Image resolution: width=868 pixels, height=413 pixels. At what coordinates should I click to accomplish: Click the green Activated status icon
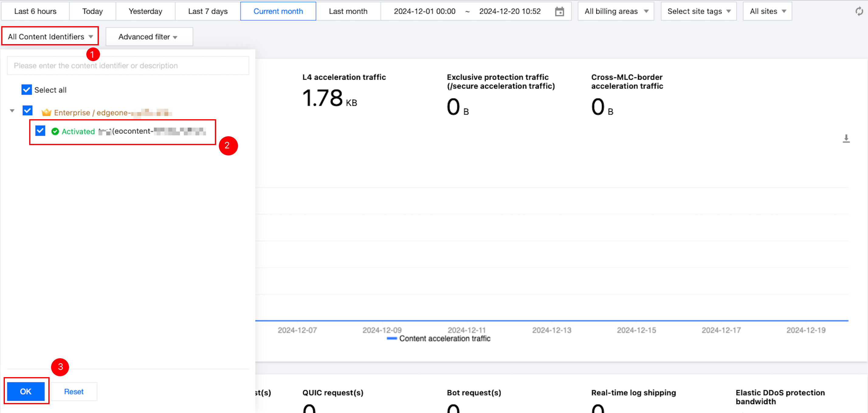pyautogui.click(x=55, y=131)
